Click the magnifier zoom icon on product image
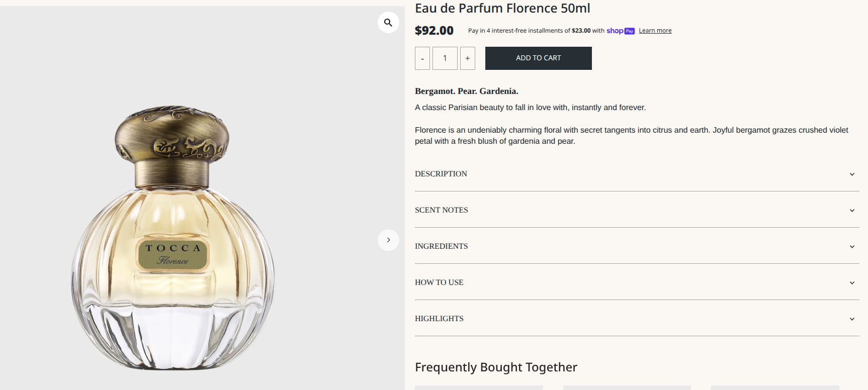Viewport: 868px width, 390px height. (388, 23)
